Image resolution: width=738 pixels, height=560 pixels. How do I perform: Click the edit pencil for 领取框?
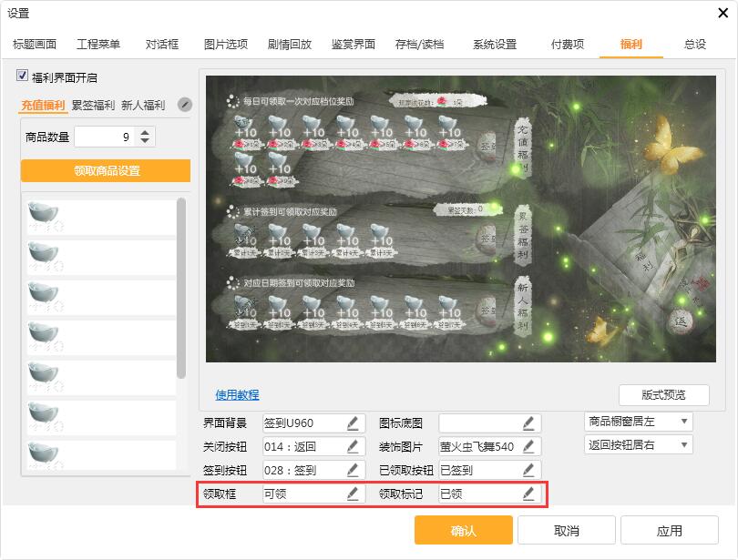(353, 494)
